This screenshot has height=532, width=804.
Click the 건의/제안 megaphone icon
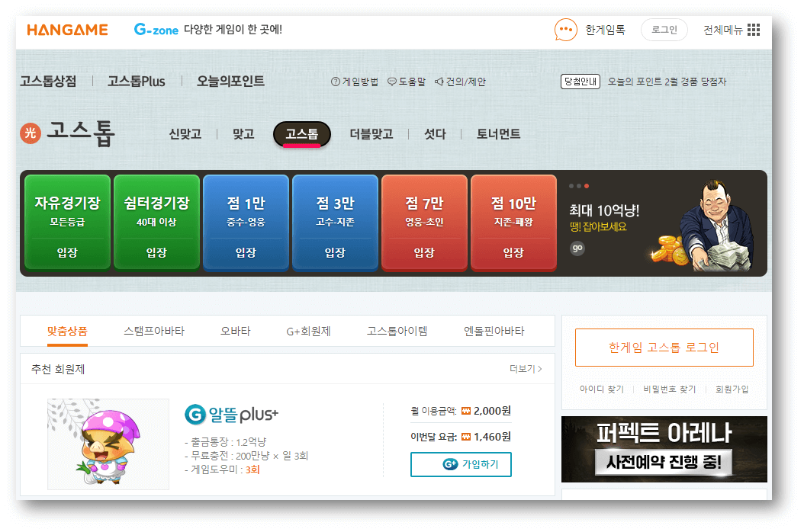441,82
